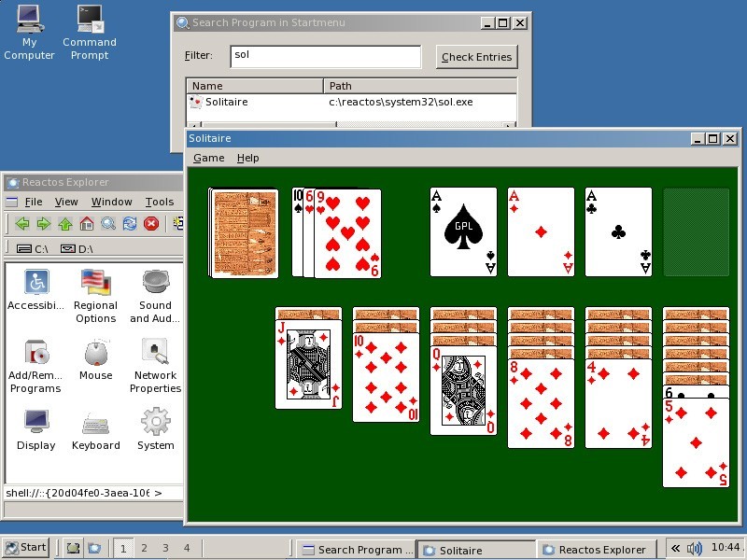The width and height of the screenshot is (747, 560).
Task: Click the green Back arrow in Explorer
Action: click(21, 223)
